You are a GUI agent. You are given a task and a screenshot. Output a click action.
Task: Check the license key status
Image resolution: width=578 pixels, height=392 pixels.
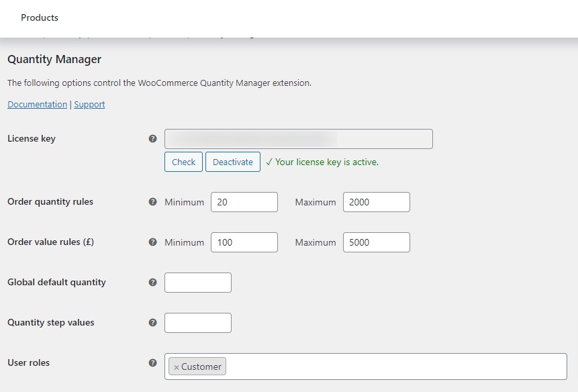click(x=183, y=162)
